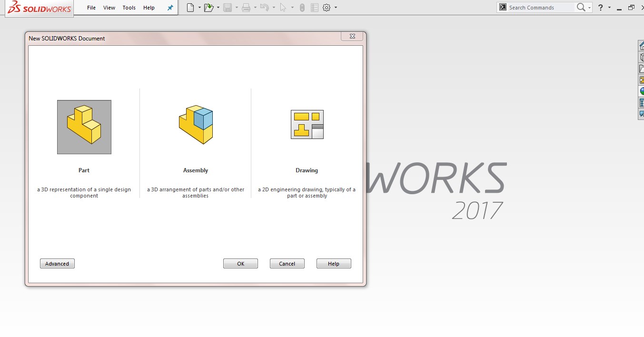Expand the Open file dropdown arrow
The image size is (644, 337).
coord(218,8)
